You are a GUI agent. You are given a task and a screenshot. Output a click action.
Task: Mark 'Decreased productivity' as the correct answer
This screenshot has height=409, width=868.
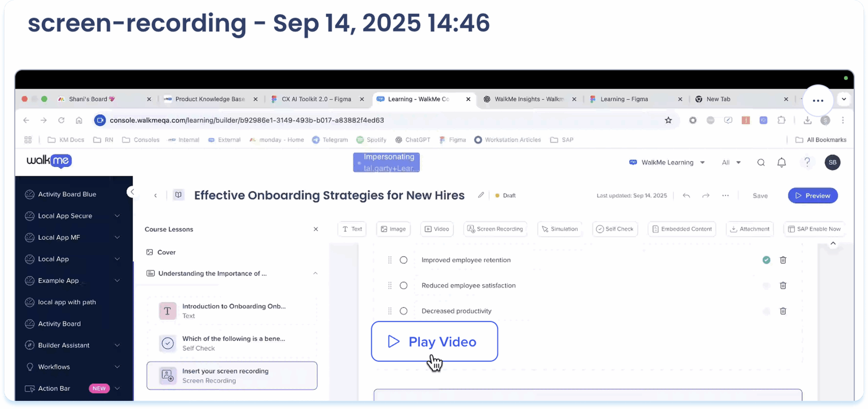pos(766,311)
